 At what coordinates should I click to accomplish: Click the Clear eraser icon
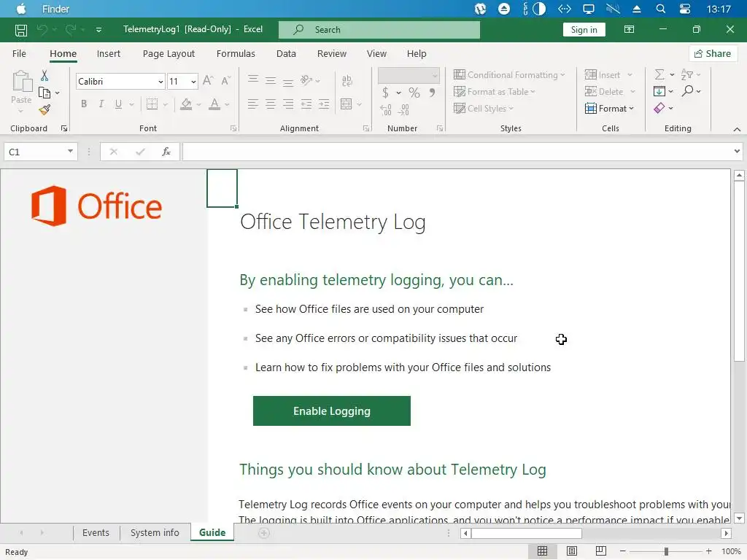(659, 108)
